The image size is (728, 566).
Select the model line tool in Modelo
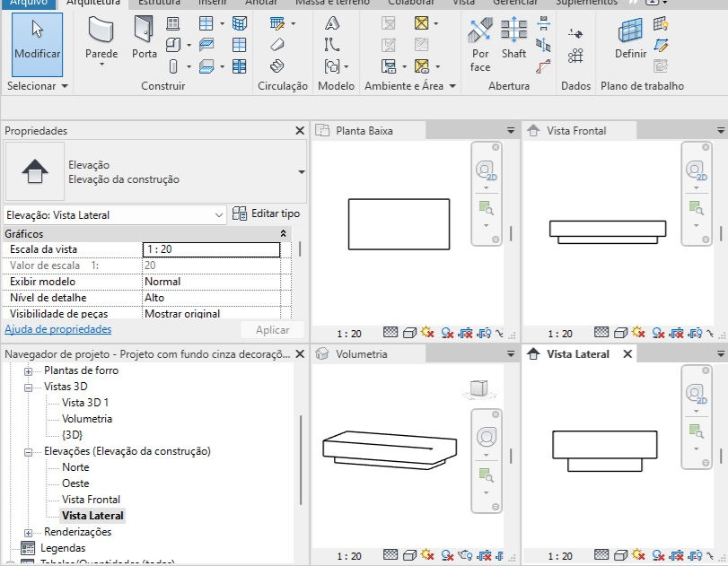click(332, 45)
